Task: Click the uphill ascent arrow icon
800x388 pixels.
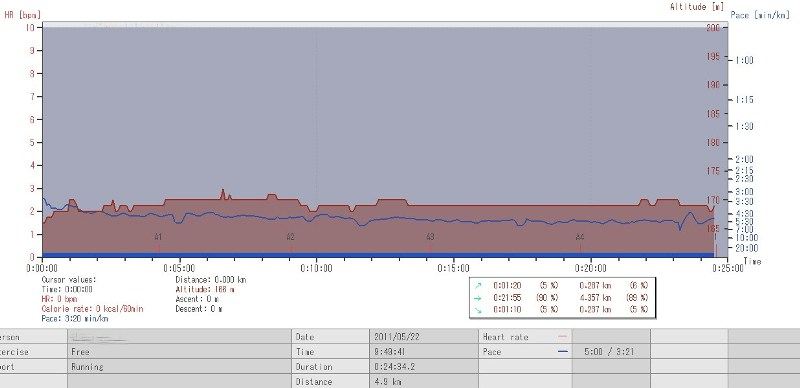Action: [x=478, y=285]
